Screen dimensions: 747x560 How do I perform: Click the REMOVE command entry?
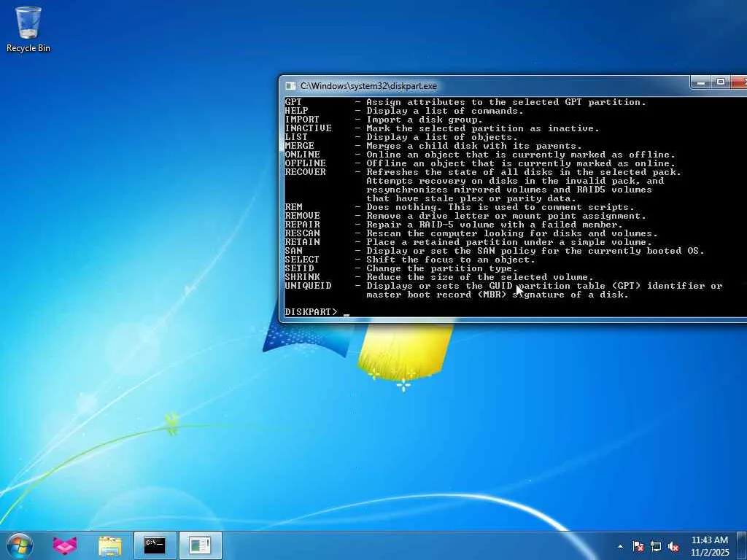pos(465,216)
